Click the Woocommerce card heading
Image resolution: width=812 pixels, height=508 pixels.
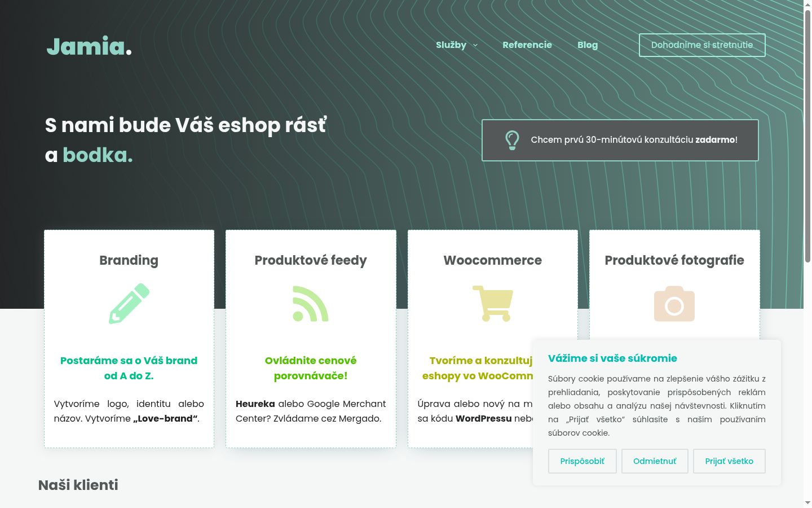(x=493, y=260)
